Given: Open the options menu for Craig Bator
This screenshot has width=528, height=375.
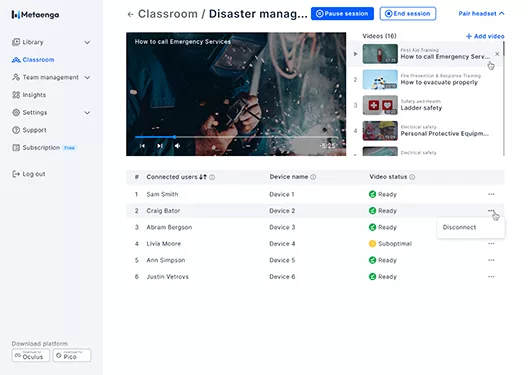Looking at the screenshot, I should (x=491, y=210).
